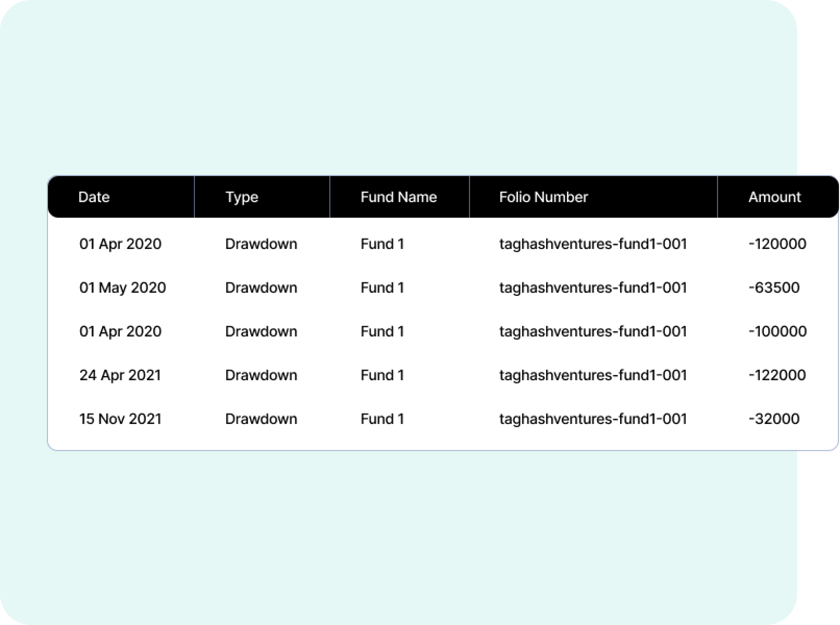Click the Date column header
840x625 pixels.
coord(94,197)
